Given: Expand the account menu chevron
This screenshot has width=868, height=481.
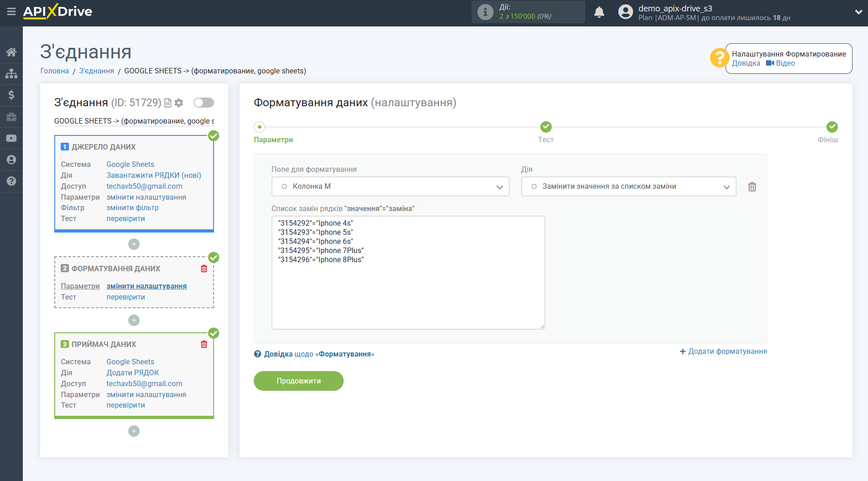Looking at the screenshot, I should click(x=858, y=12).
